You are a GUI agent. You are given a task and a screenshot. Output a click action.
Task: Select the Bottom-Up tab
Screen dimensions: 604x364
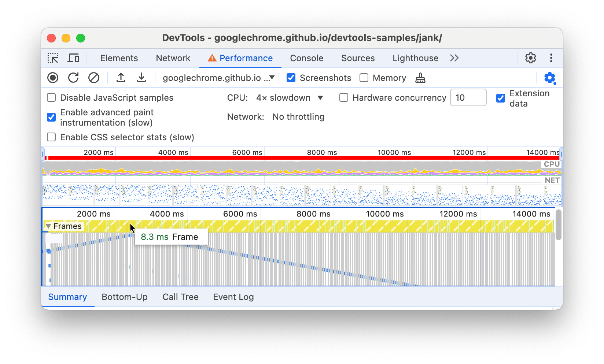click(125, 297)
